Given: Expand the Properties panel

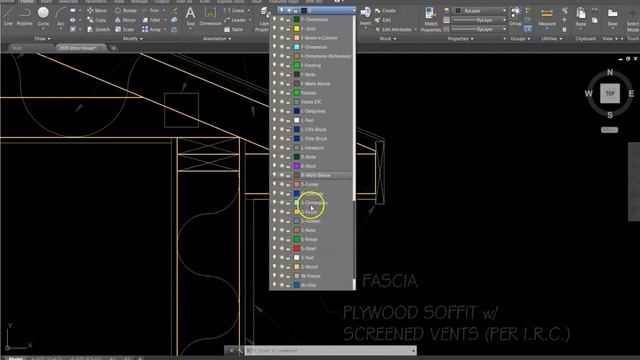Looking at the screenshot, I should 460,39.
